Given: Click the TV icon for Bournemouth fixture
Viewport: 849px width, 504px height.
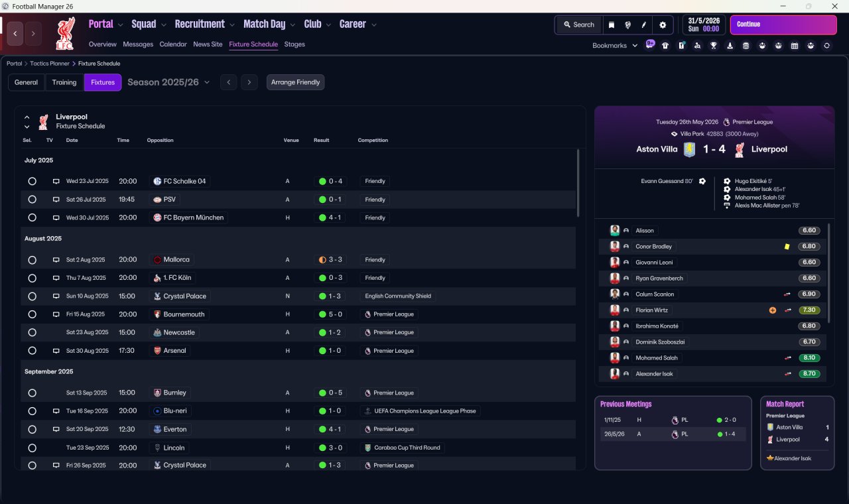Looking at the screenshot, I should click(x=56, y=314).
